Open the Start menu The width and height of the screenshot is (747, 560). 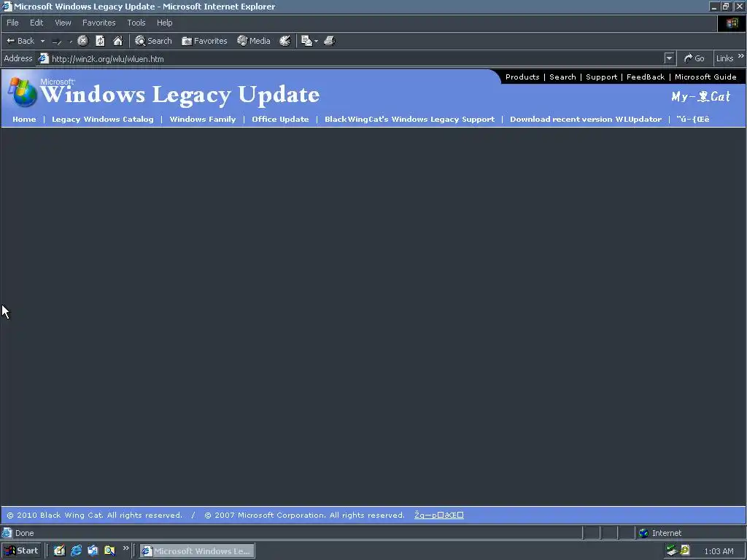point(21,551)
